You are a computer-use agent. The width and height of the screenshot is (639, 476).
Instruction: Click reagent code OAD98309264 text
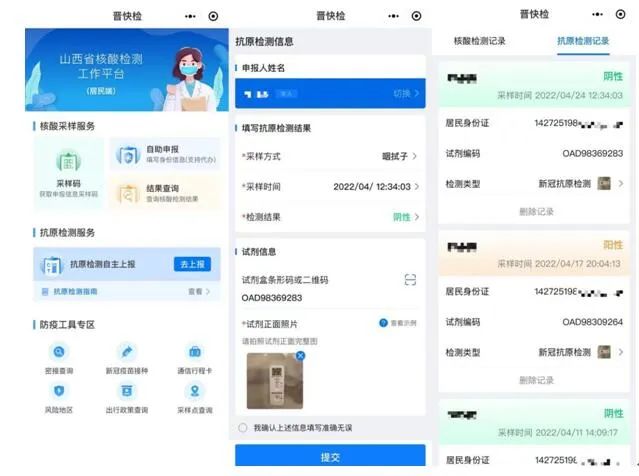(x=593, y=322)
